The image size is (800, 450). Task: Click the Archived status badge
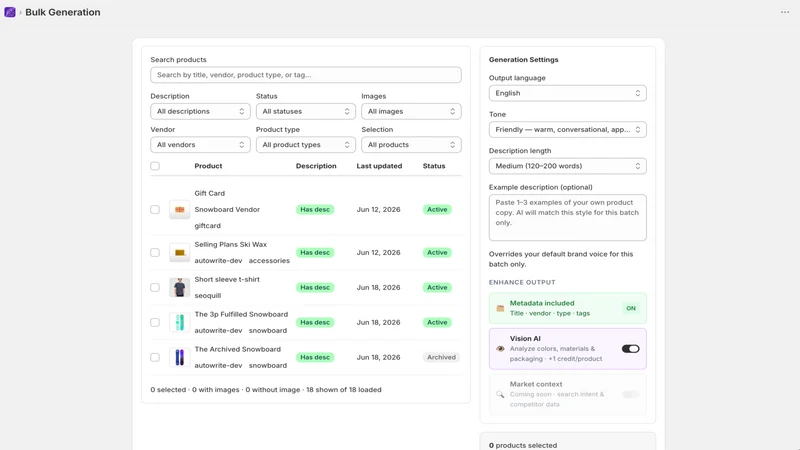(441, 357)
